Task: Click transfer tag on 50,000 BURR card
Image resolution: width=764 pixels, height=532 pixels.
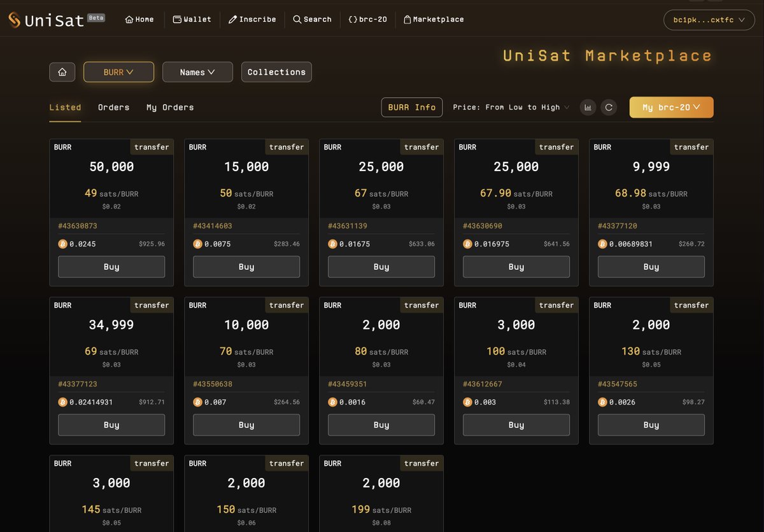Action: point(152,147)
